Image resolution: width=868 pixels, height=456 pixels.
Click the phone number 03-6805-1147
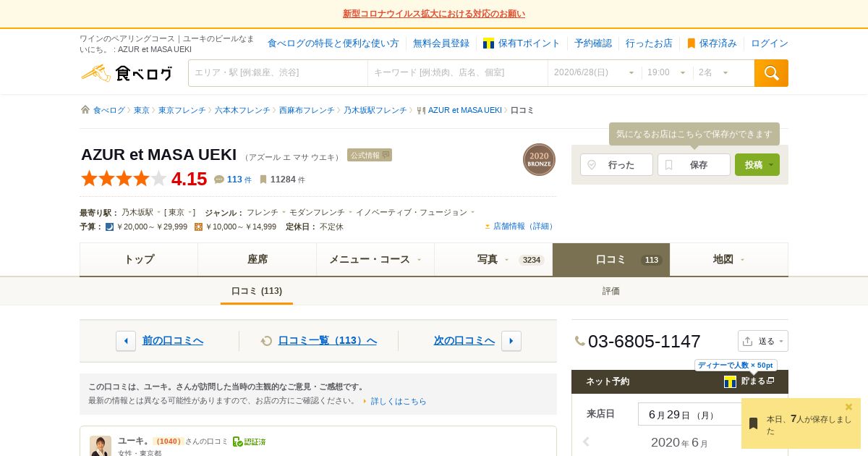644,341
